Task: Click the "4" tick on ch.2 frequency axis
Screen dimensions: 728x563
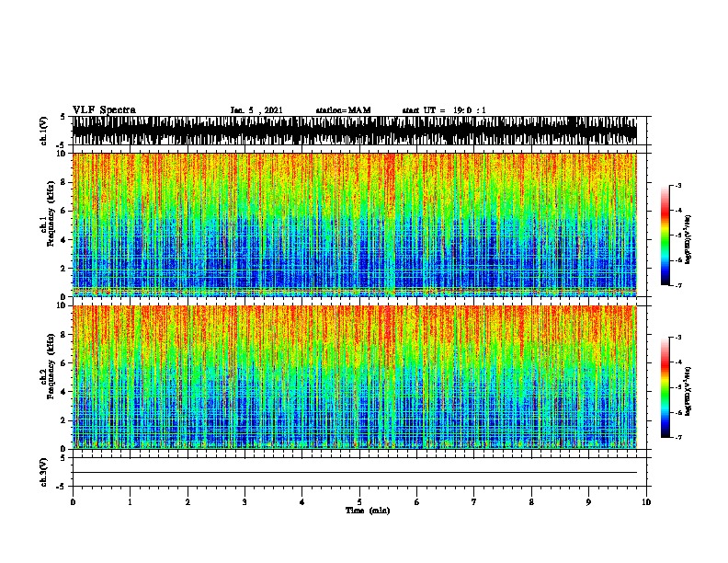Action: pyautogui.click(x=64, y=392)
